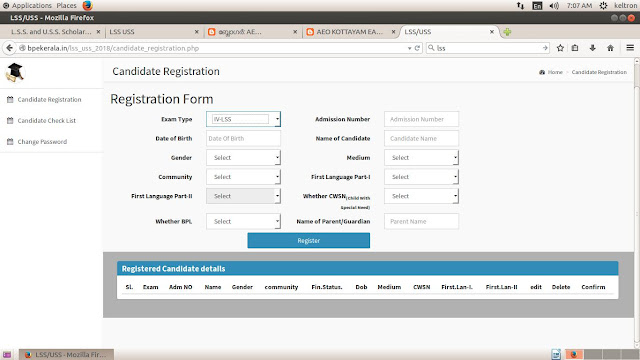Launch Firefox from the top panel icon
The image size is (640, 360).
(x=87, y=5)
